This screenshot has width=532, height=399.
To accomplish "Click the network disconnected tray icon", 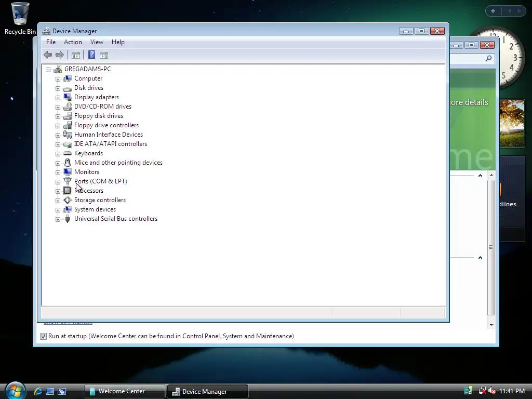I will pyautogui.click(x=482, y=391).
